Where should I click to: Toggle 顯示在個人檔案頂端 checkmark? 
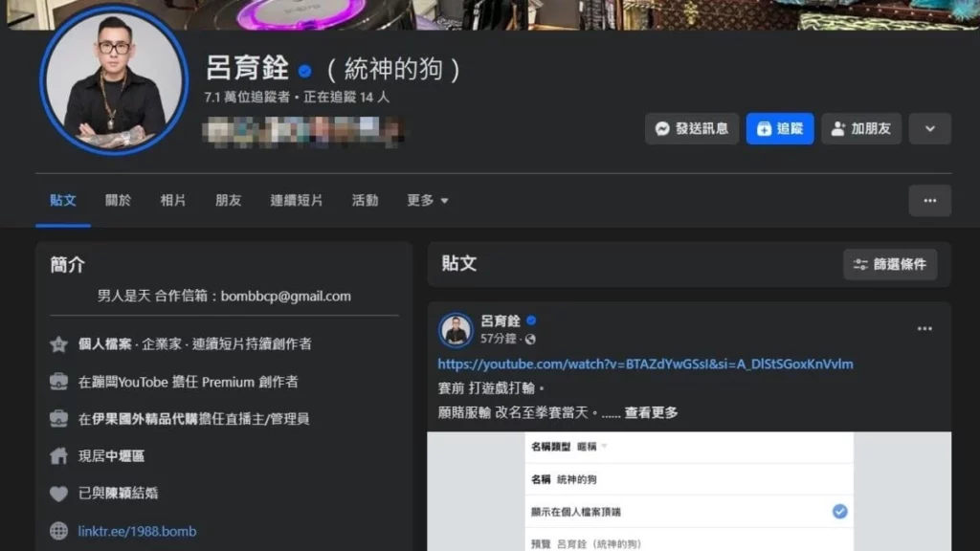pos(839,512)
